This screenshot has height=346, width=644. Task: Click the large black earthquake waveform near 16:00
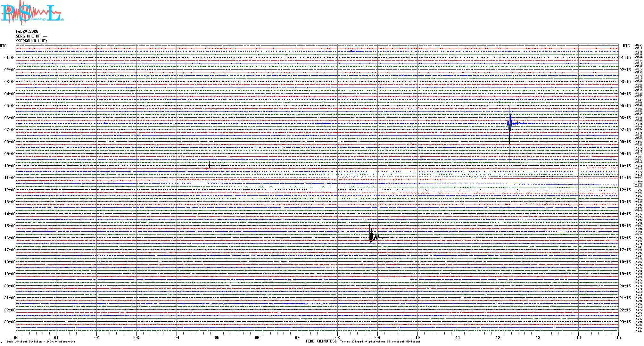[371, 238]
